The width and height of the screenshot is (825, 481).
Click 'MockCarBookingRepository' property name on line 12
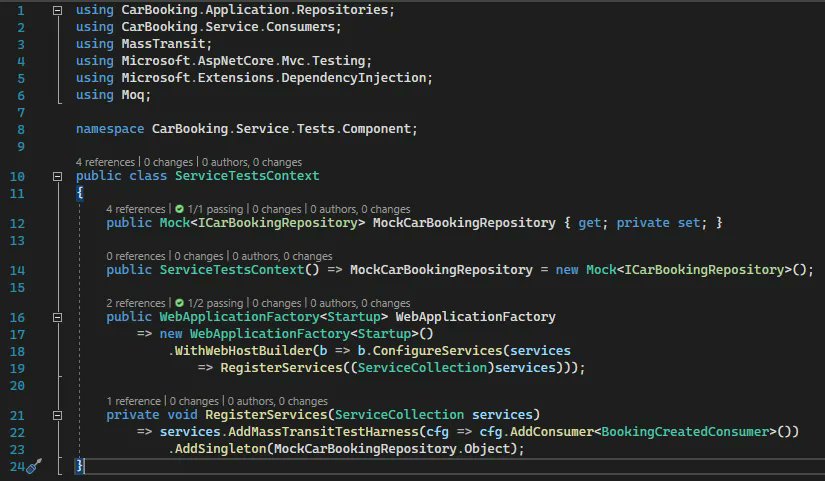point(464,223)
